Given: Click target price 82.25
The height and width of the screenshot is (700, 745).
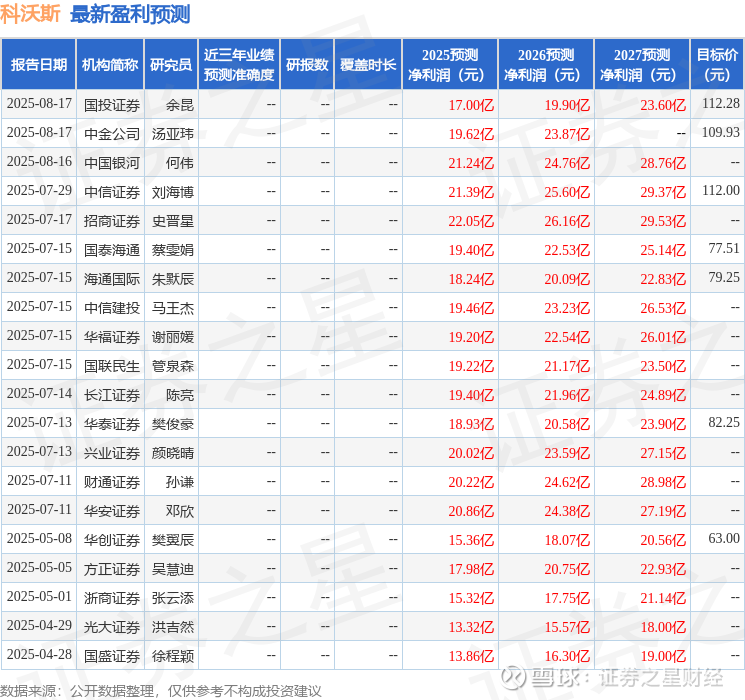Looking at the screenshot, I should 724,422.
